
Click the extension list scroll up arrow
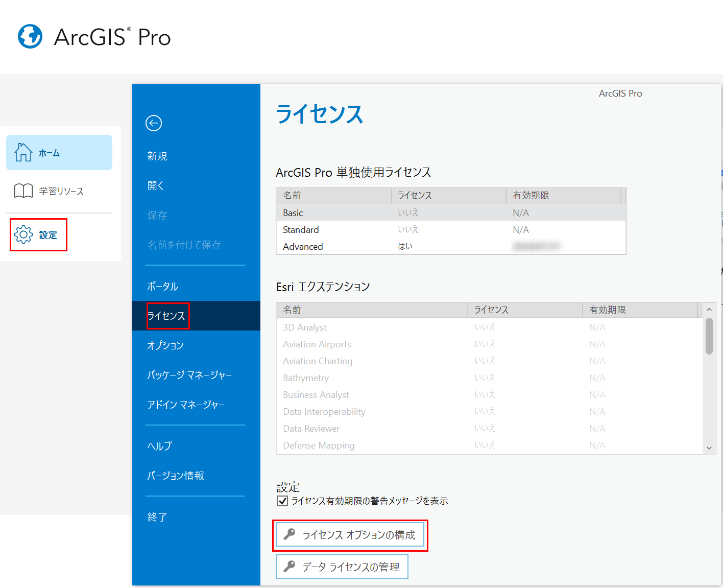(x=709, y=310)
